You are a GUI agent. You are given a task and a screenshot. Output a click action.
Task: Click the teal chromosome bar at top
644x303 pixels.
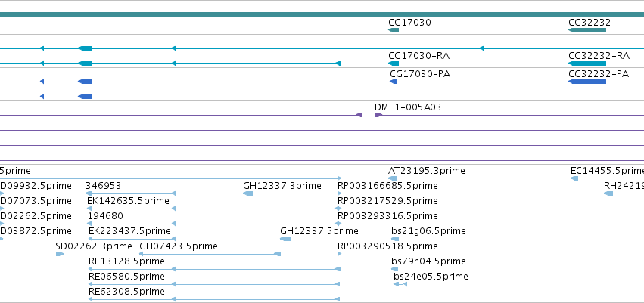[322, 14]
